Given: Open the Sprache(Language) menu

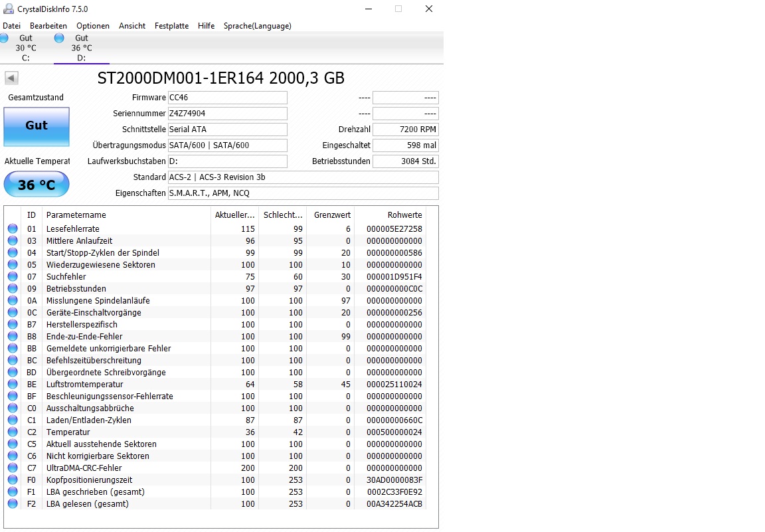Looking at the screenshot, I should pos(258,26).
